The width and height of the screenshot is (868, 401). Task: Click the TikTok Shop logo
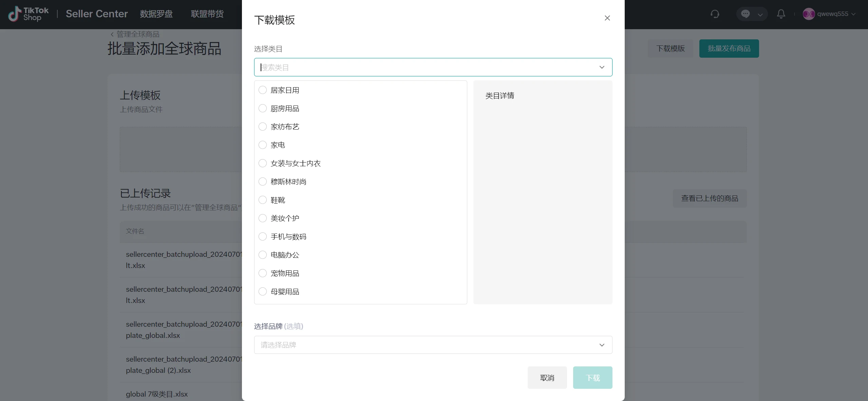pyautogui.click(x=29, y=14)
